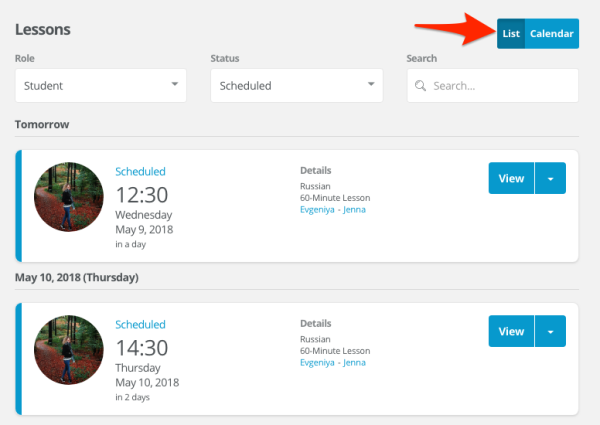The height and width of the screenshot is (425, 600).
Task: Click the Scheduled status on 12:30 lesson
Action: (x=140, y=171)
